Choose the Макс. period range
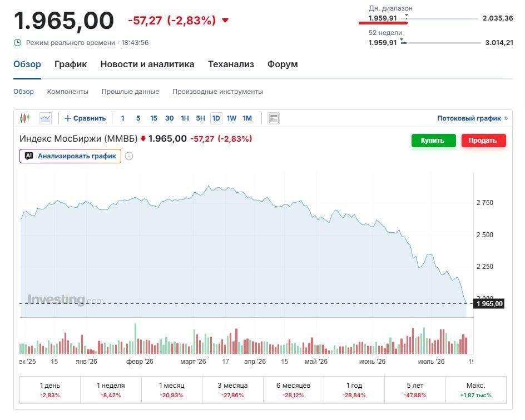 pos(476,390)
